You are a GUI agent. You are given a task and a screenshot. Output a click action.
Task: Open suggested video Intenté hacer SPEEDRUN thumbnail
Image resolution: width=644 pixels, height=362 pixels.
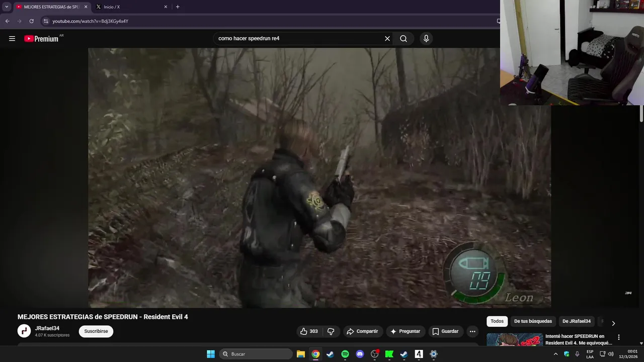(x=514, y=339)
